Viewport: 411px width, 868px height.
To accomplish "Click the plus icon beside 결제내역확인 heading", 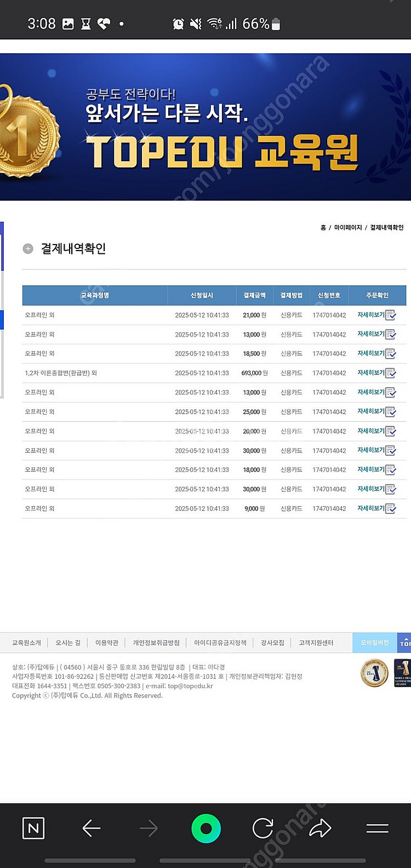I will 28,249.
